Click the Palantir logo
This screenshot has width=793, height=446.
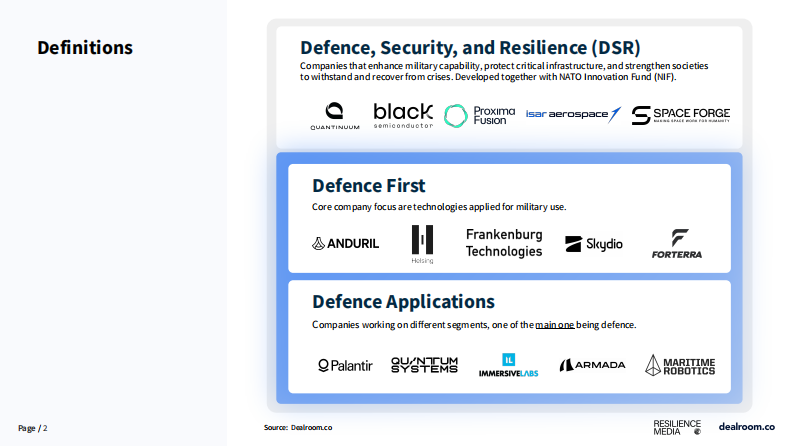345,366
